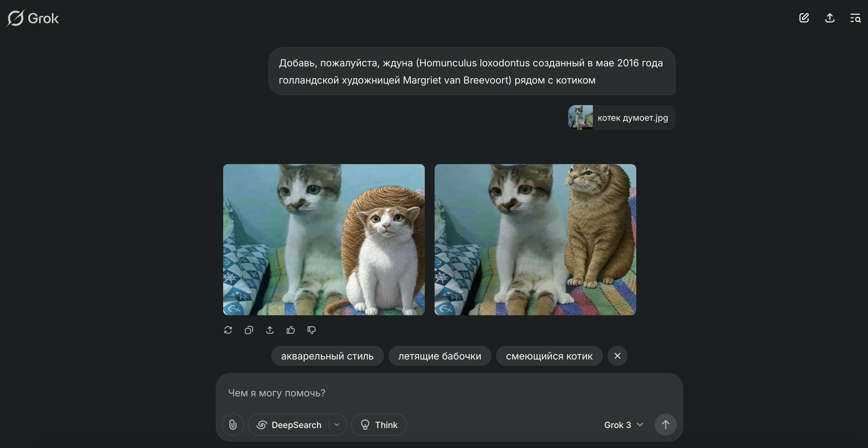Choose the 'акварельный стиль' suggestion
868x448 pixels.
pos(328,356)
